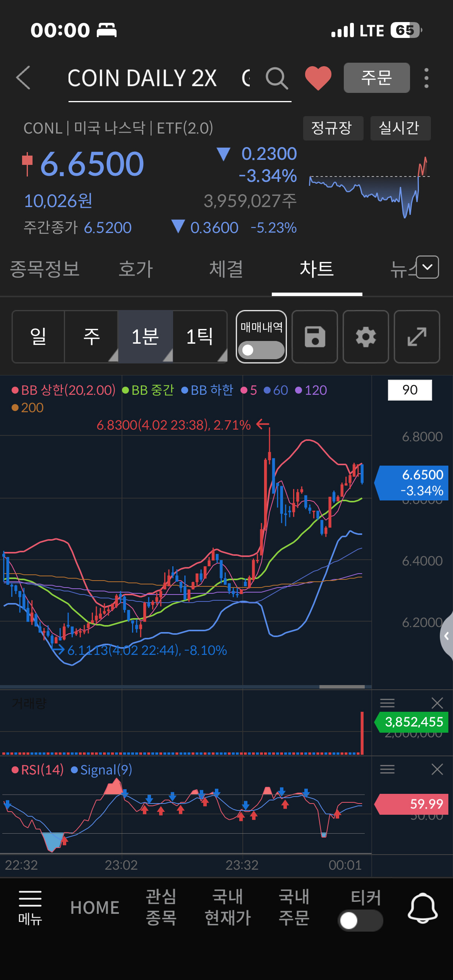Open volume panel hamburger menu icon
453x980 pixels.
(387, 703)
